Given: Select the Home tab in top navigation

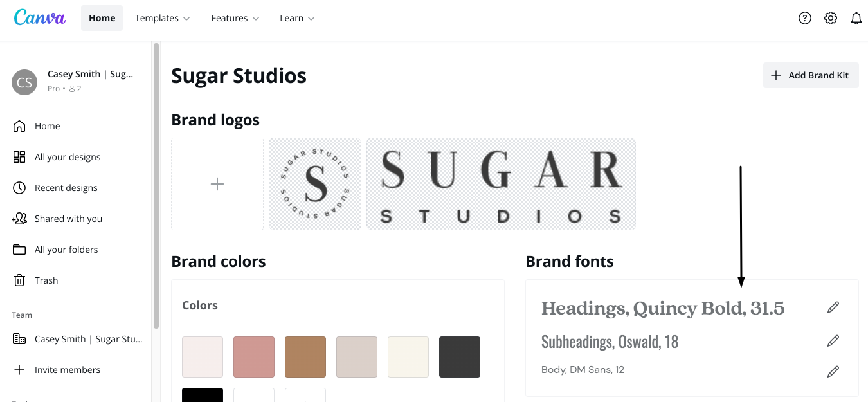Looking at the screenshot, I should coord(102,18).
